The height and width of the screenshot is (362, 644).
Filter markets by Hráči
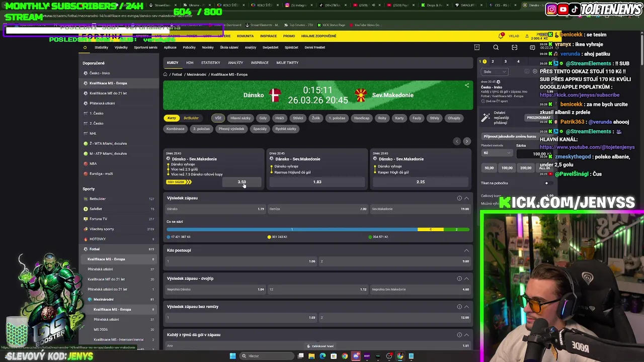[280, 118]
